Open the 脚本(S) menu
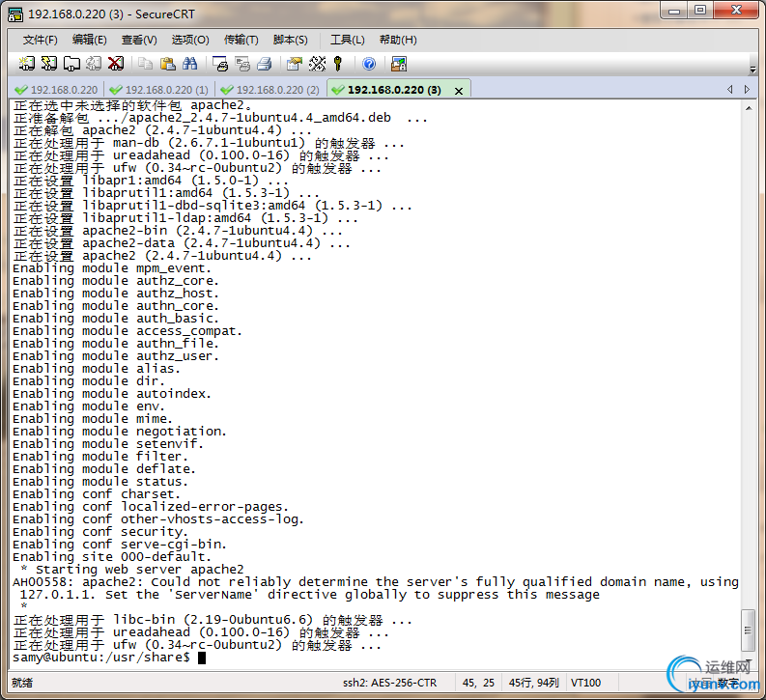Image resolution: width=766 pixels, height=700 pixels. pyautogui.click(x=290, y=40)
